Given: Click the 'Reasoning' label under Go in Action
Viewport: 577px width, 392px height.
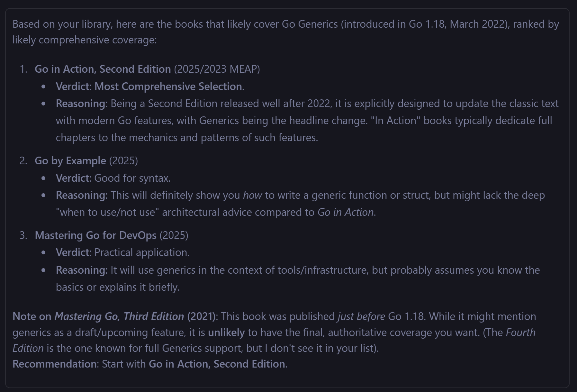Looking at the screenshot, I should 81,104.
